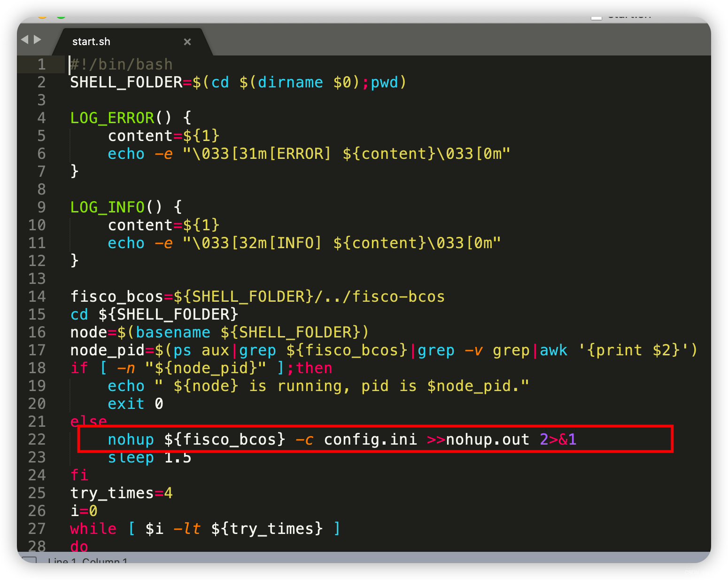Click nohup command on line 22
This screenshot has height=580, width=728.
click(x=131, y=439)
